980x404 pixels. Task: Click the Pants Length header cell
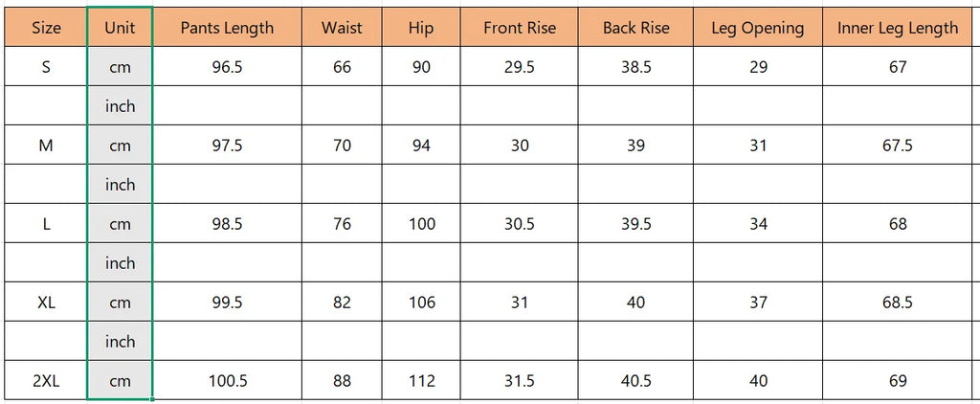click(x=227, y=28)
